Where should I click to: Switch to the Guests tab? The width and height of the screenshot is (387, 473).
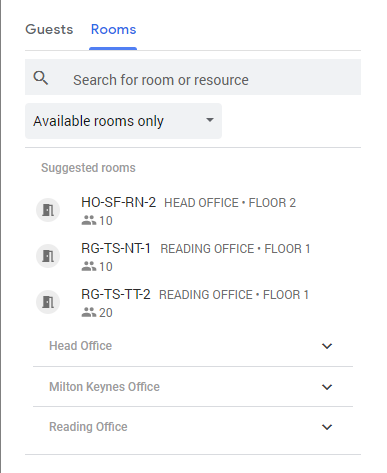tap(49, 29)
